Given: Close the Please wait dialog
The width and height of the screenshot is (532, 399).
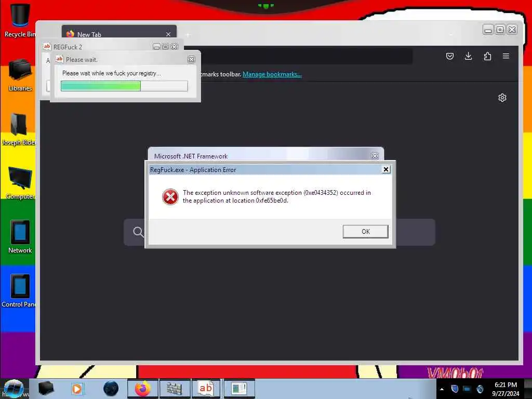Looking at the screenshot, I should pyautogui.click(x=191, y=59).
